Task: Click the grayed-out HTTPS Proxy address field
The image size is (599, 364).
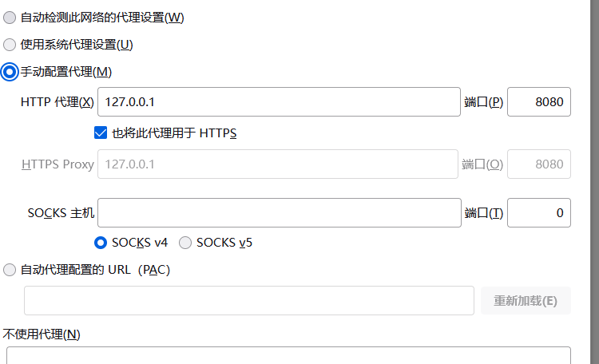Action: point(277,164)
